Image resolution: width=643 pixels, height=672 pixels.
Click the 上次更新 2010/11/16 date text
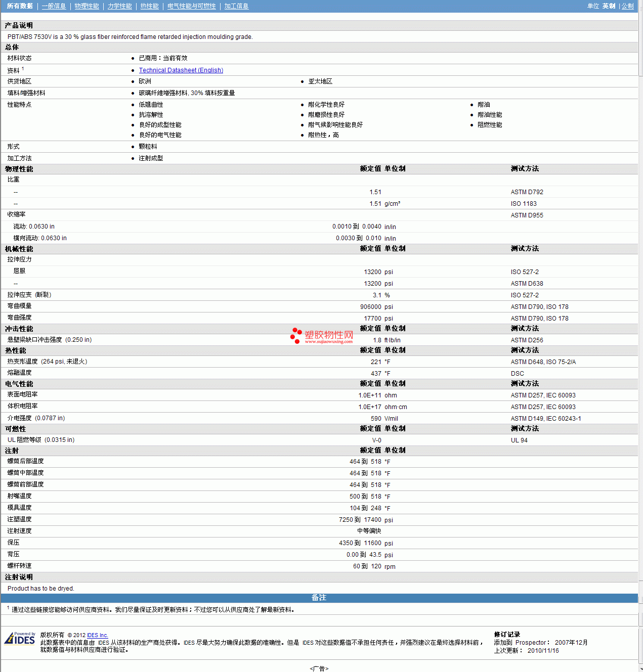point(527,651)
